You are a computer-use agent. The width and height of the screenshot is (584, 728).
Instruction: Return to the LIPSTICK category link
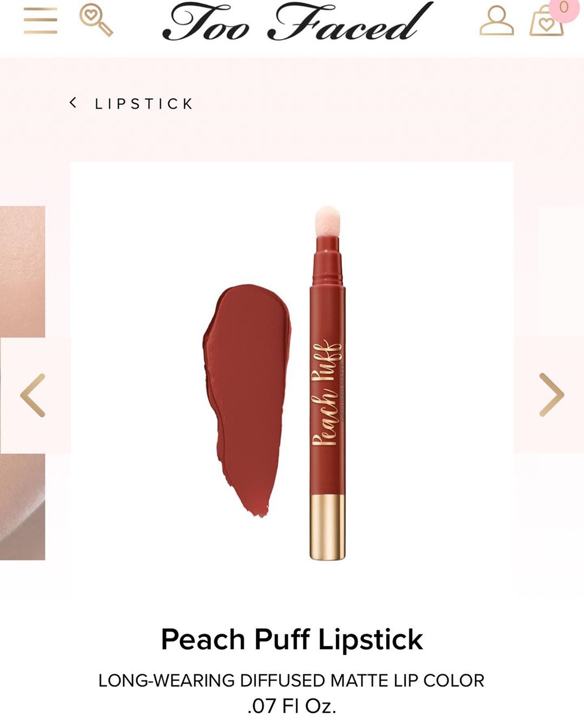click(144, 104)
